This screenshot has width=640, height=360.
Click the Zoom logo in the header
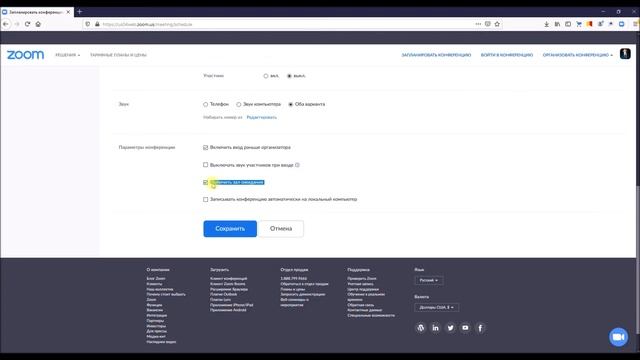pyautogui.click(x=25, y=55)
